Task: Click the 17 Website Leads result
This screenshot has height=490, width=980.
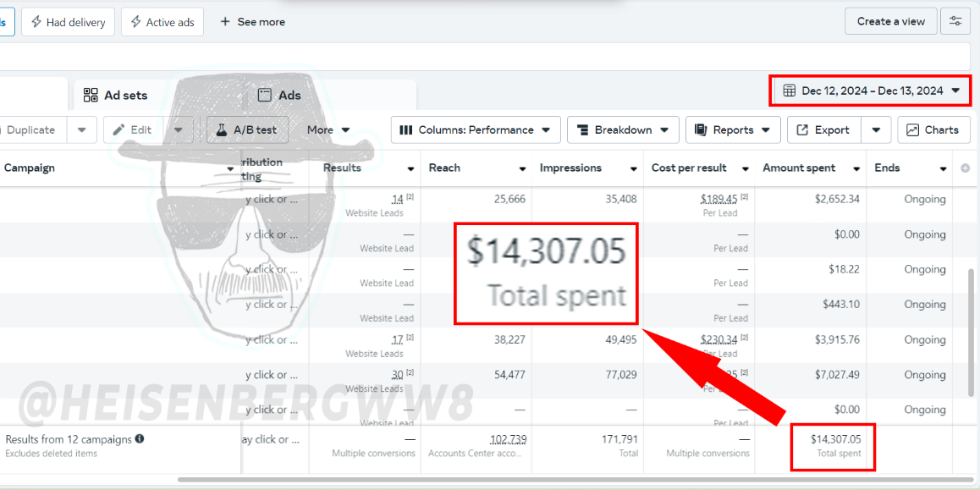Action: tap(398, 340)
